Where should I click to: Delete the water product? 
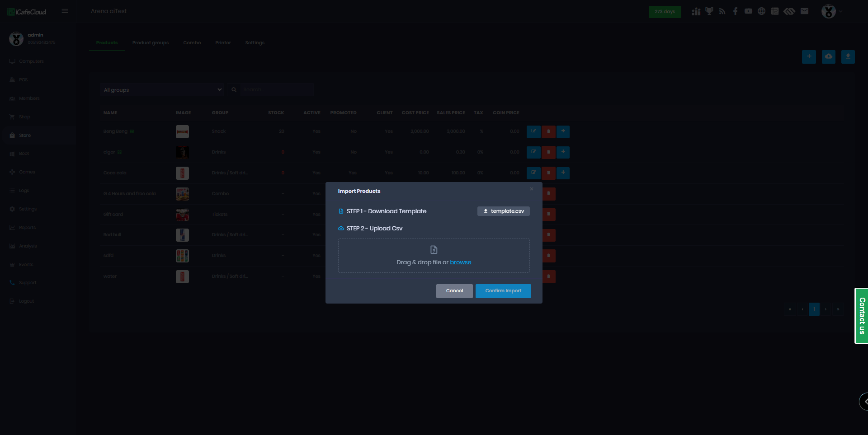[549, 276]
